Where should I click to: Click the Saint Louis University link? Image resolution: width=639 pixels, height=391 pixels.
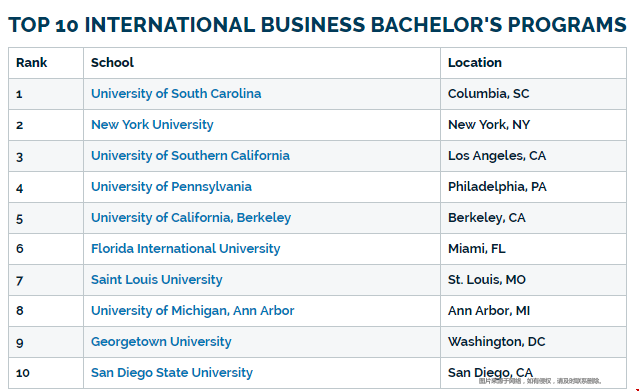click(156, 280)
